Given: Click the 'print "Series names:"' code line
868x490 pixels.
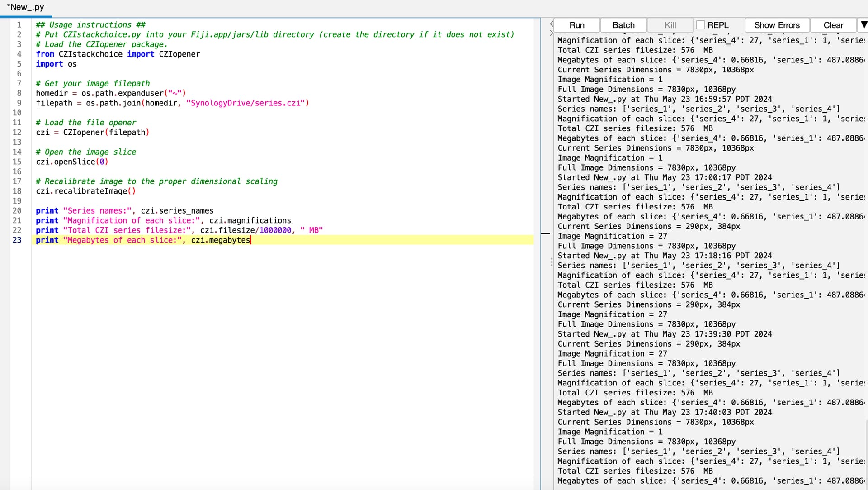Looking at the screenshot, I should pyautogui.click(x=124, y=210).
